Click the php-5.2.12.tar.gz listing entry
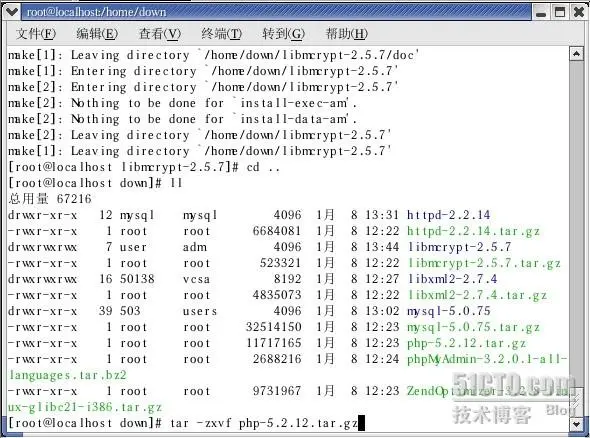The image size is (590, 438). pos(467,343)
